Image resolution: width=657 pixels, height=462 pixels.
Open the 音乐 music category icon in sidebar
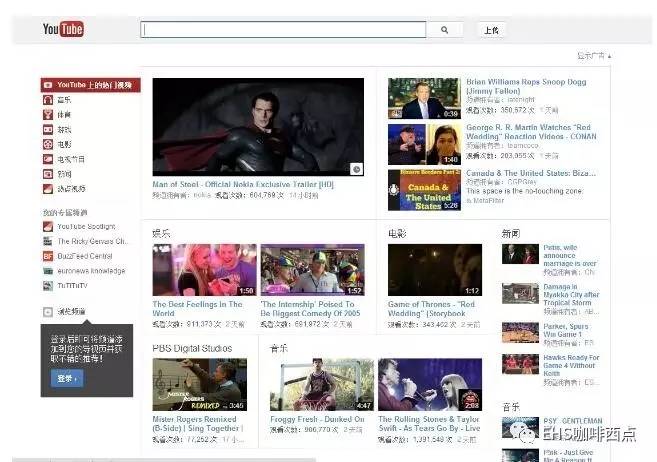point(47,100)
